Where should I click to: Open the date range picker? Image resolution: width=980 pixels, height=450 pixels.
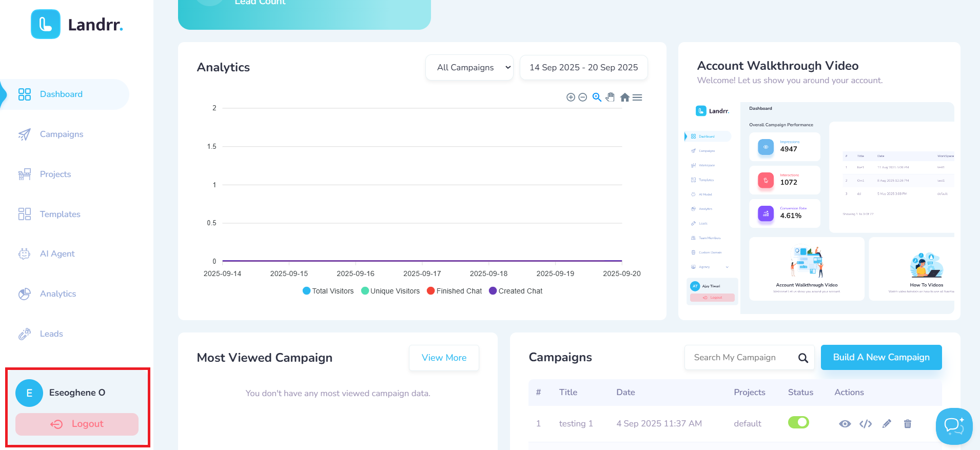(584, 68)
